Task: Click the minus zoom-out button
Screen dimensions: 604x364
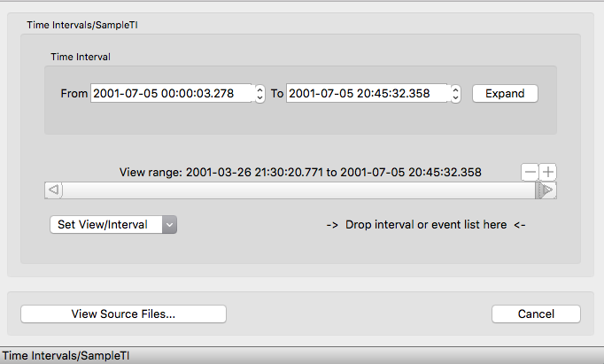Action: click(x=530, y=172)
